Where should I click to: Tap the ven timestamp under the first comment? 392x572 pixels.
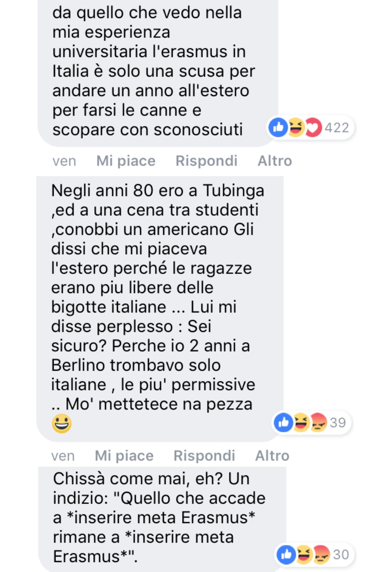(x=64, y=161)
